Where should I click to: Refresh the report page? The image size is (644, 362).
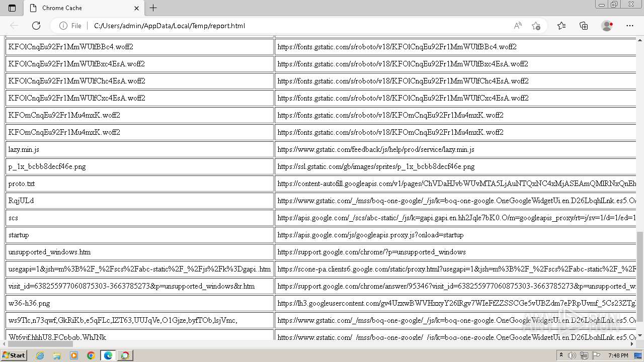click(x=36, y=26)
